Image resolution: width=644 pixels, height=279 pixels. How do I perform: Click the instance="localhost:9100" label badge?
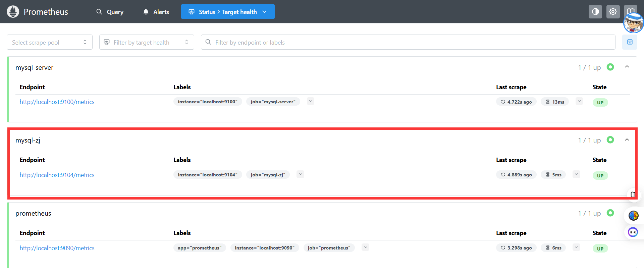click(208, 102)
